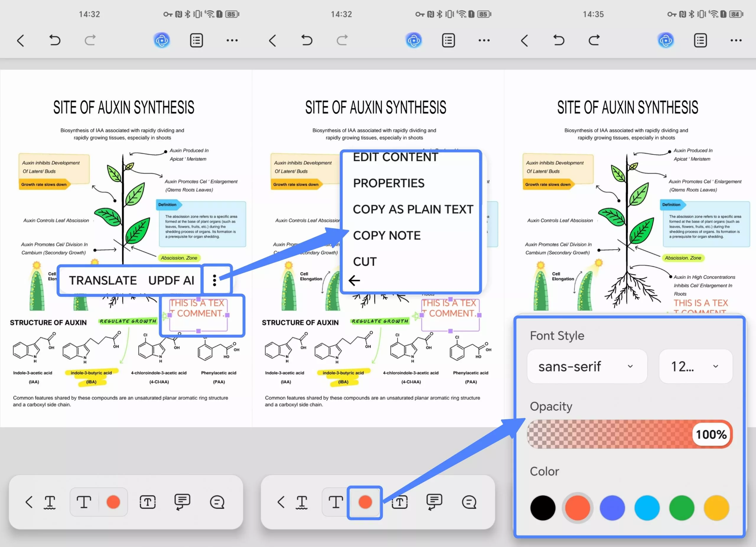
Task: Tap the UPDF AI text button
Action: [171, 280]
